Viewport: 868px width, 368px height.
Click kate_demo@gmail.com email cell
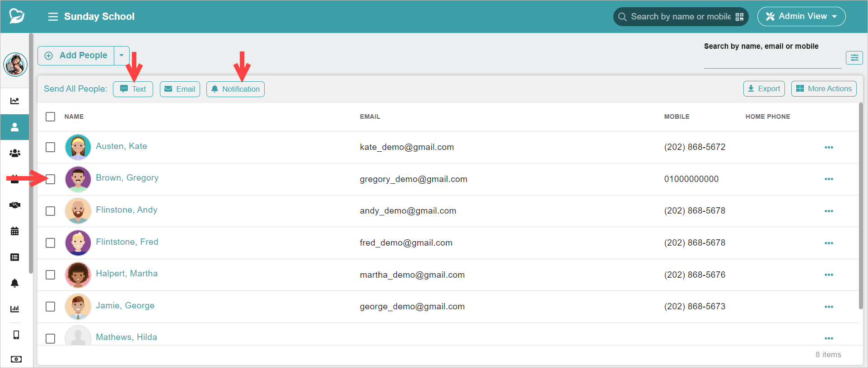[407, 147]
